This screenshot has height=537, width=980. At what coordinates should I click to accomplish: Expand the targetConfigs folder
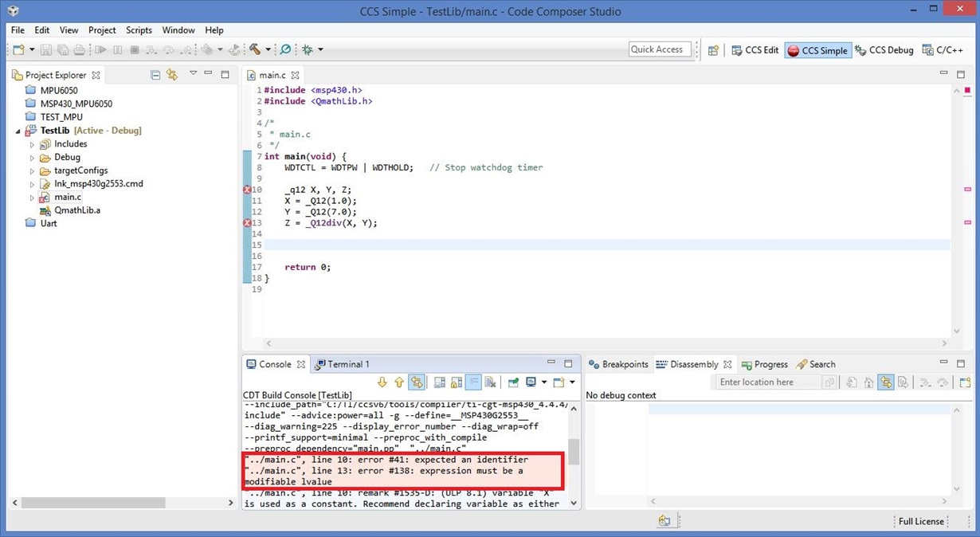coord(32,171)
